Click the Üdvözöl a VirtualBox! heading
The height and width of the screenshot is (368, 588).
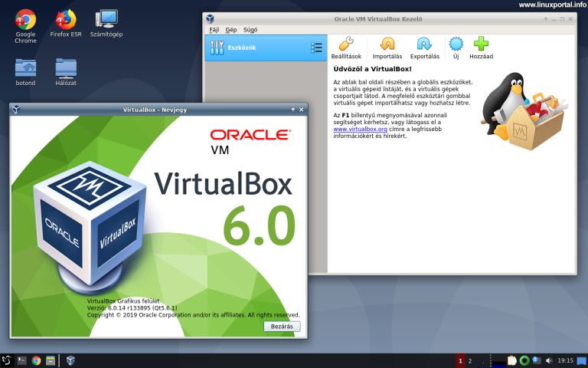click(x=372, y=69)
